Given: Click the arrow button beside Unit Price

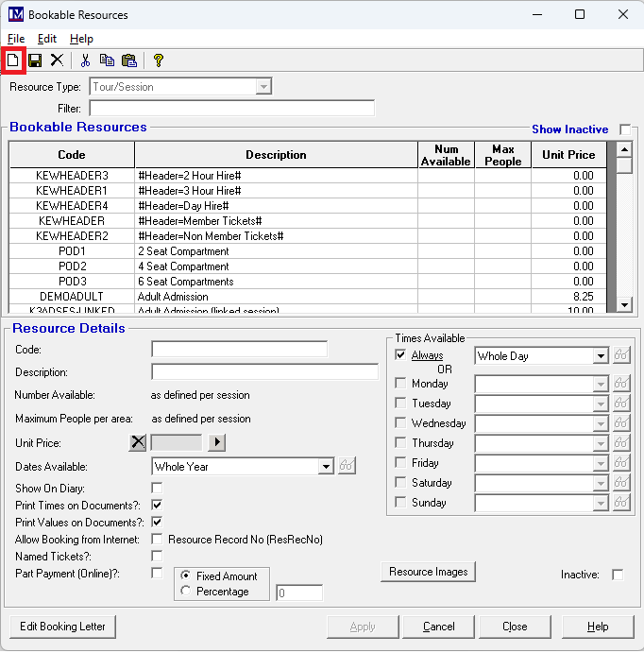Looking at the screenshot, I should coord(217,442).
